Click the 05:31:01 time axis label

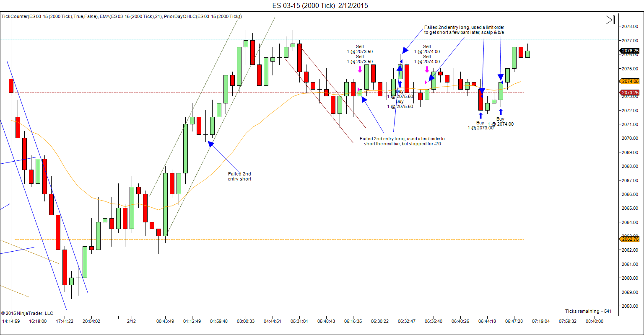(x=299, y=322)
